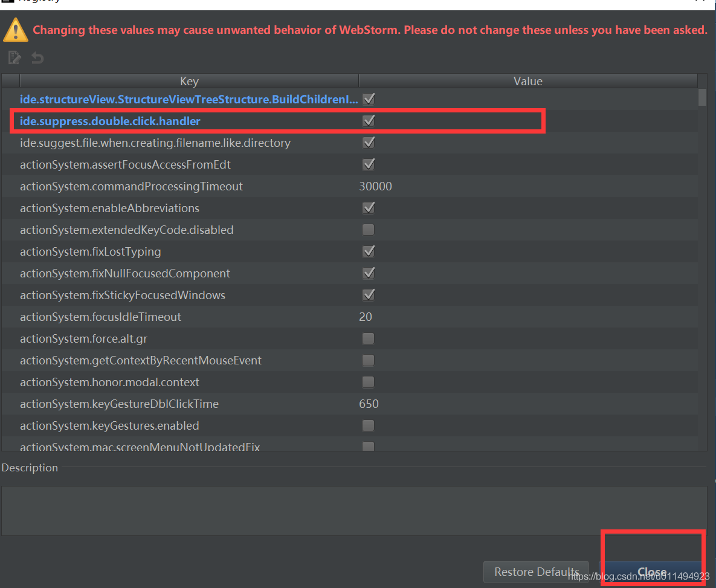Sort by the Key column header
Viewport: 716px width, 588px height.
click(189, 81)
